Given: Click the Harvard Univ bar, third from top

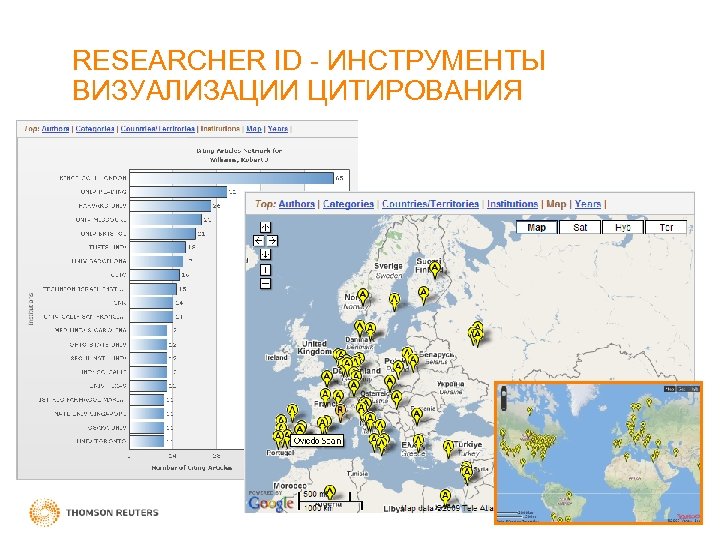Looking at the screenshot, I should point(170,206).
